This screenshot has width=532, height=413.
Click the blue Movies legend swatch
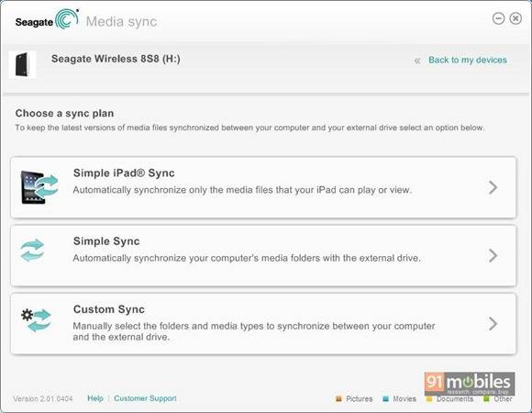(385, 398)
